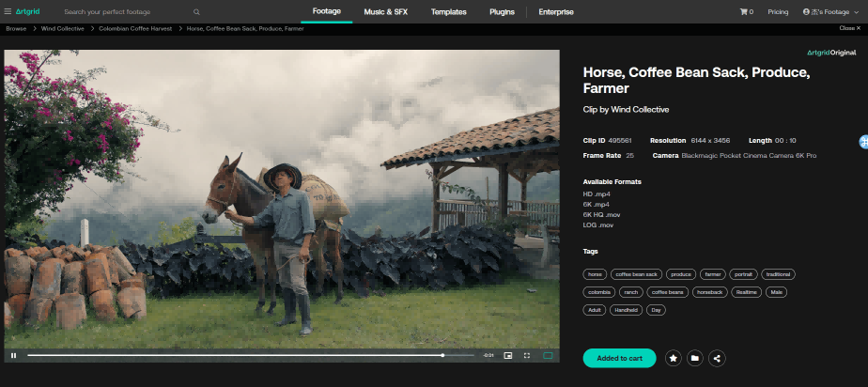This screenshot has width=868, height=387.
Task: Open the user account Footage dropdown
Action: pos(831,12)
